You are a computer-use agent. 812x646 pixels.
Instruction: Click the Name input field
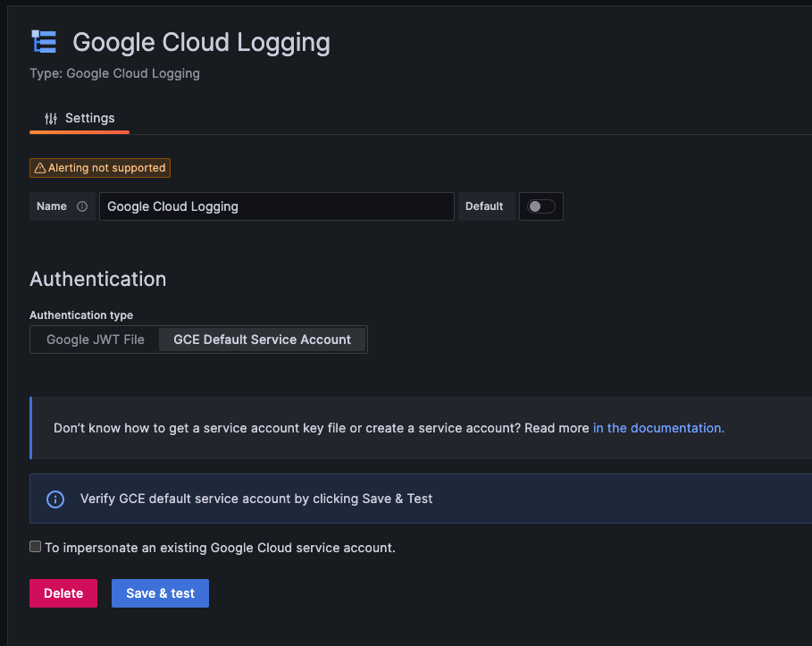tap(277, 206)
